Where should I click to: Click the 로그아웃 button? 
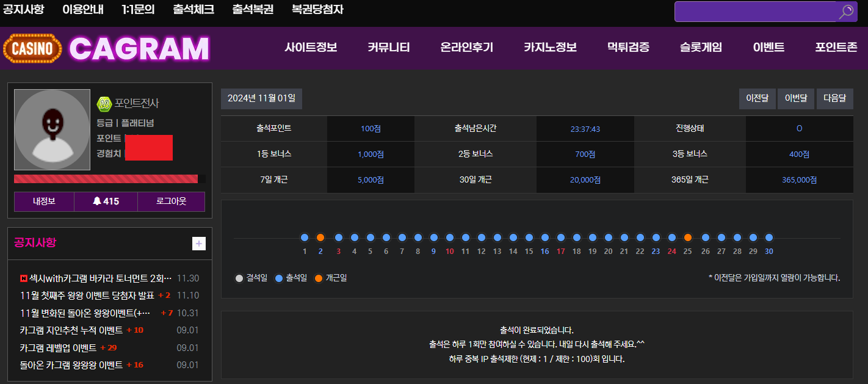(x=171, y=201)
